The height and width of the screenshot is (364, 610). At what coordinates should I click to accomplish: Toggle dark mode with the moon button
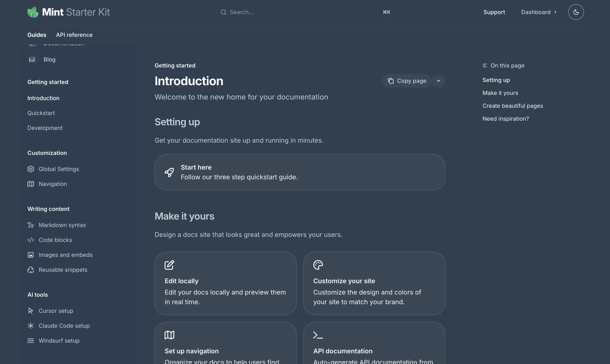pos(576,12)
